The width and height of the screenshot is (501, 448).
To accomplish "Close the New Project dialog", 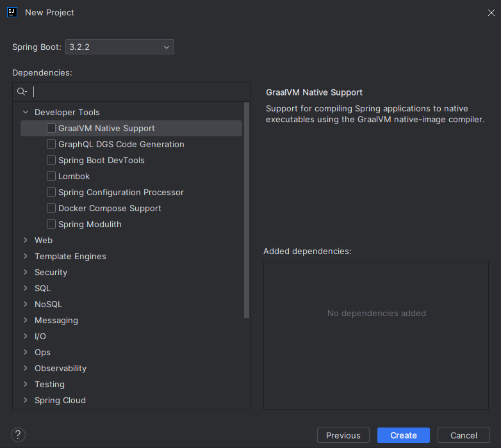I will pos(491,13).
